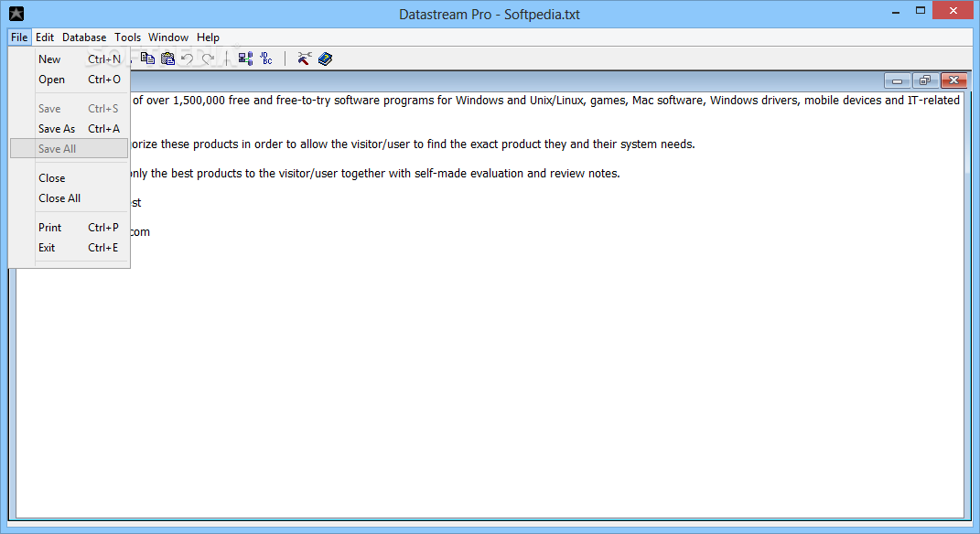Choose Exit from the File menu
Image resolution: width=980 pixels, height=534 pixels.
pos(70,247)
